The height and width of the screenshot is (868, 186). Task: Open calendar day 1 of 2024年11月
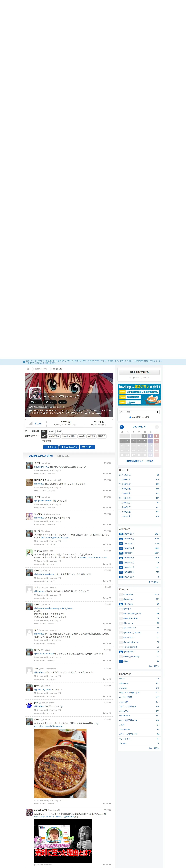(x=145, y=436)
